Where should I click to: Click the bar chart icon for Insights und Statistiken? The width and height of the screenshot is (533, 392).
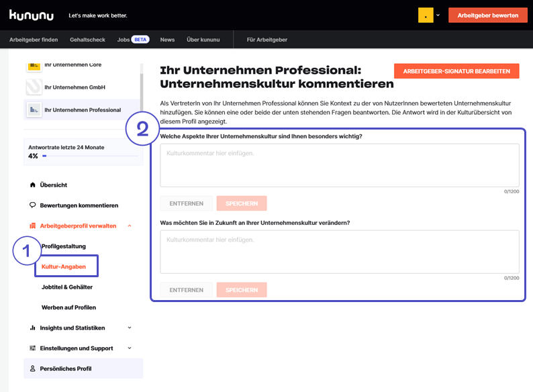pos(32,328)
